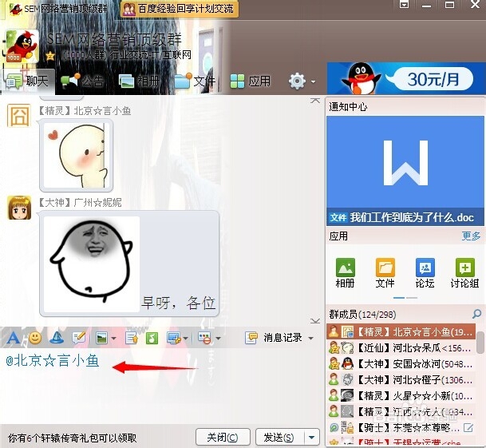The width and height of the screenshot is (486, 448).
Task: Click the screen capture icon
Action: 174,338
